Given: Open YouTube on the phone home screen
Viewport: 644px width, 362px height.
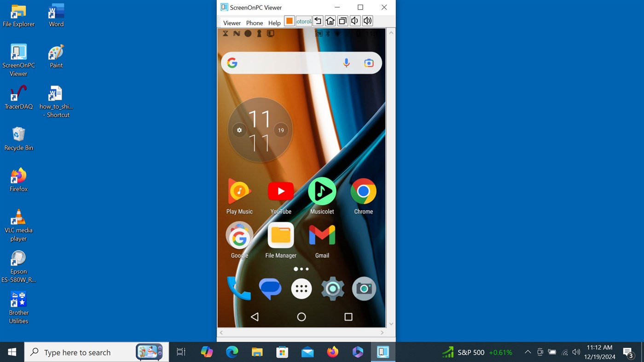Looking at the screenshot, I should pos(281,191).
